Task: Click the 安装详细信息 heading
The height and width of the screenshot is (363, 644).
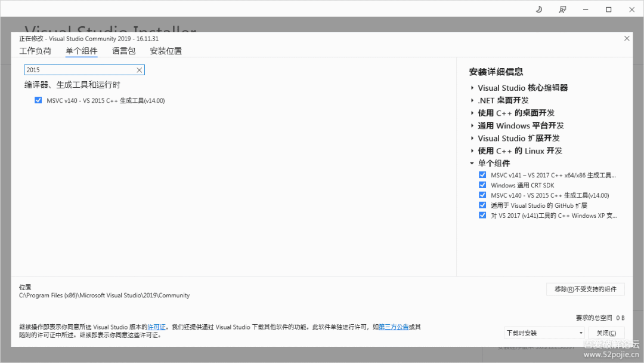Action: [496, 72]
